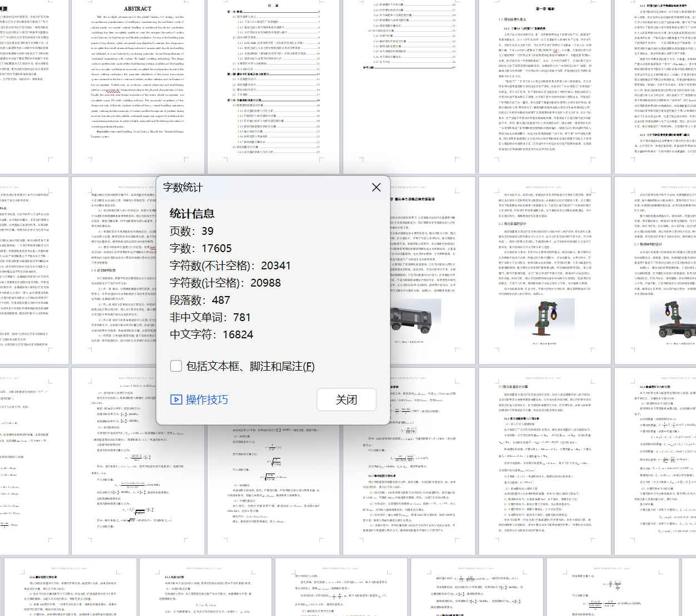Click the vehicle chassis 3D model figure
This screenshot has width=696, height=616.
click(x=416, y=319)
